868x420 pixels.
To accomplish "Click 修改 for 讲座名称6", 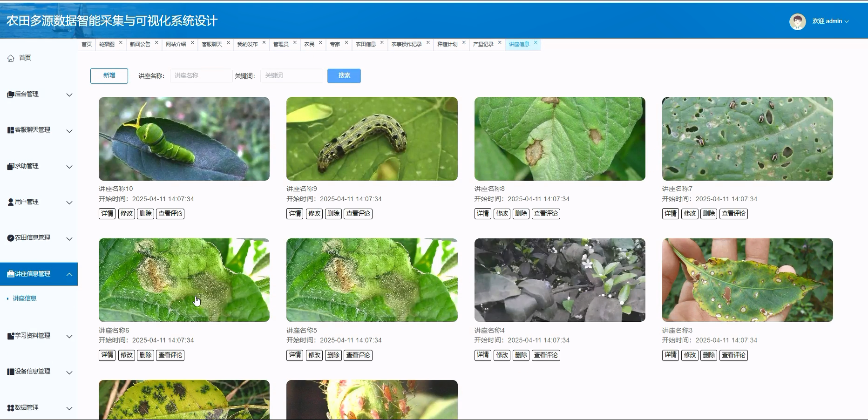I will 127,355.
